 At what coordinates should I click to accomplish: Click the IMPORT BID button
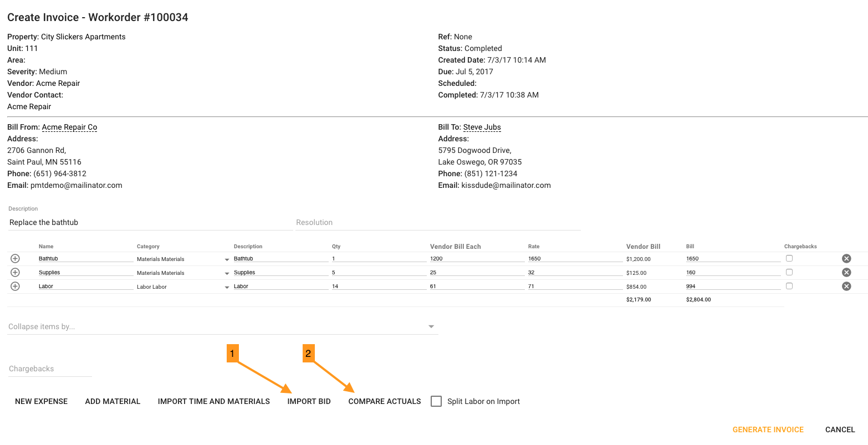pos(309,401)
